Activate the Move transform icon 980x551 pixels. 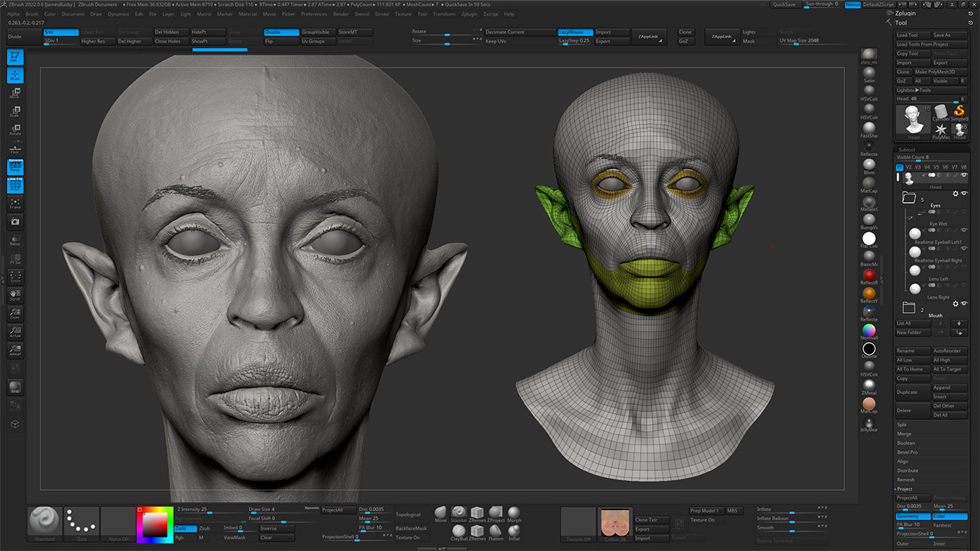[x=15, y=93]
